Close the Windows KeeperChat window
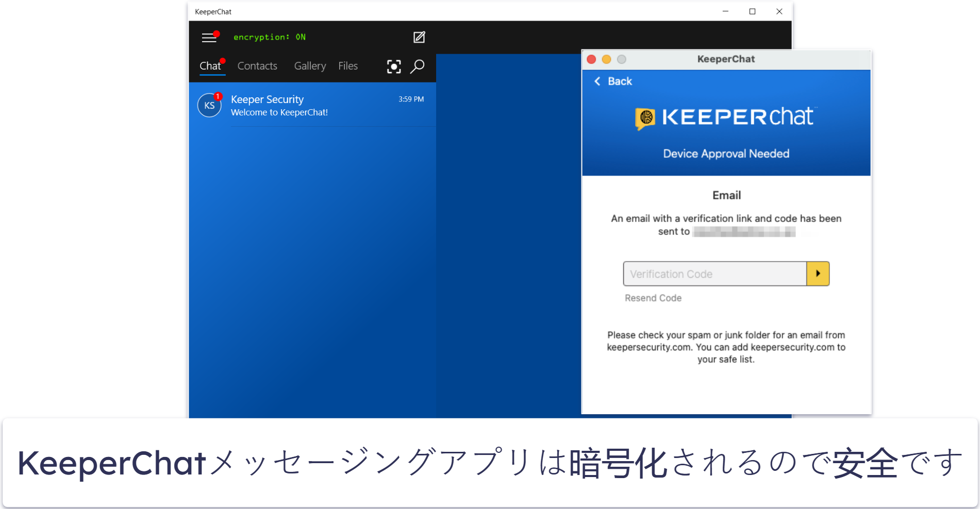 click(x=779, y=11)
